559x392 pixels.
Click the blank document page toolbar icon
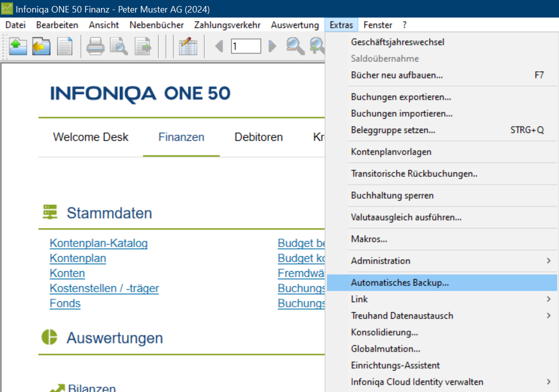pos(65,46)
